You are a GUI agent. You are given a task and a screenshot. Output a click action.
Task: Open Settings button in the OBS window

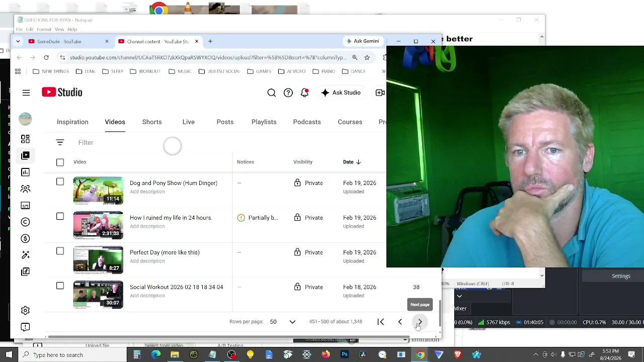pyautogui.click(x=621, y=276)
